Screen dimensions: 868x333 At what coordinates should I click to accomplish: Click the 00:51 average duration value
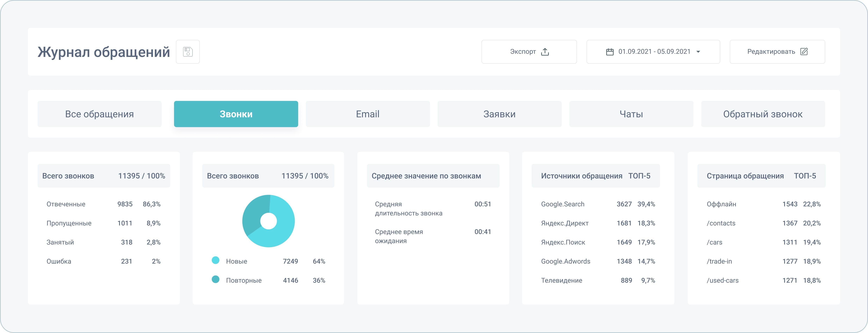pyautogui.click(x=483, y=204)
